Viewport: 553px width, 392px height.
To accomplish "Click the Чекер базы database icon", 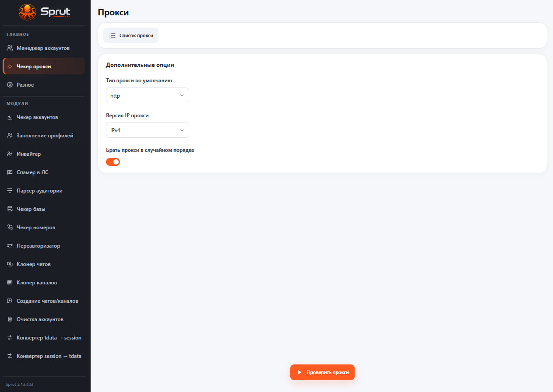I will coord(10,209).
